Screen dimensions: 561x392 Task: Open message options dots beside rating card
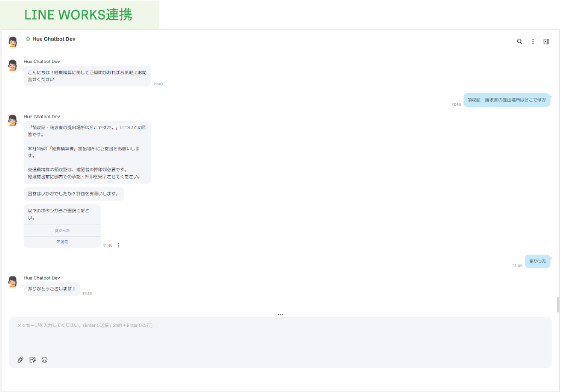coord(118,245)
